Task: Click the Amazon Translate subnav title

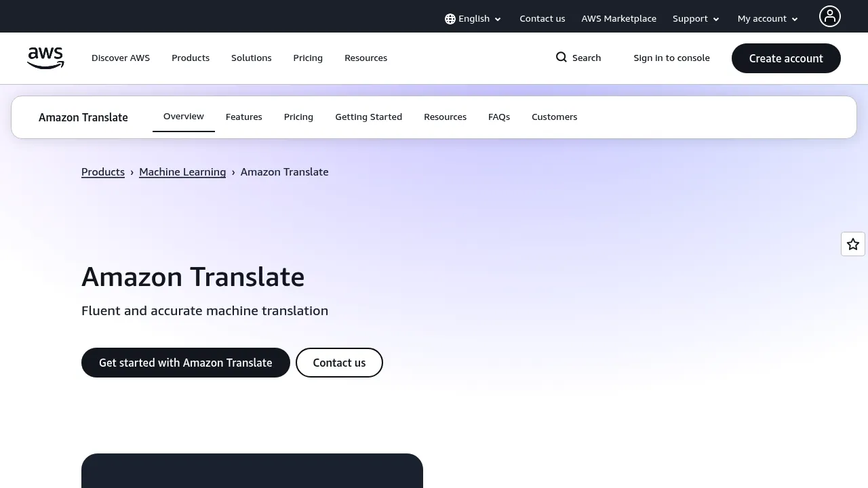Action: (x=83, y=117)
